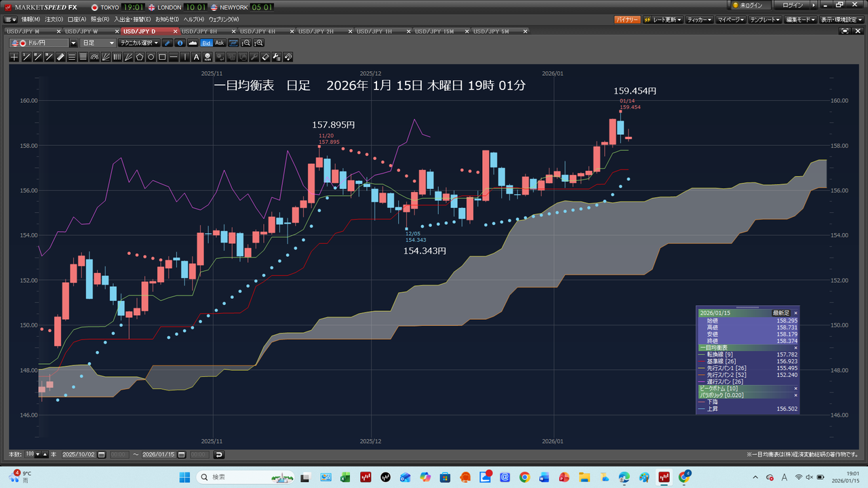
Task: Toggle the Bid price display
Action: 206,43
